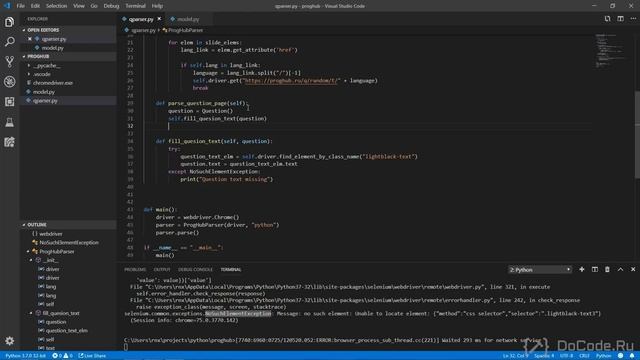Select model.py in Open Editors
Screen dimensions: 640x360
[52, 48]
